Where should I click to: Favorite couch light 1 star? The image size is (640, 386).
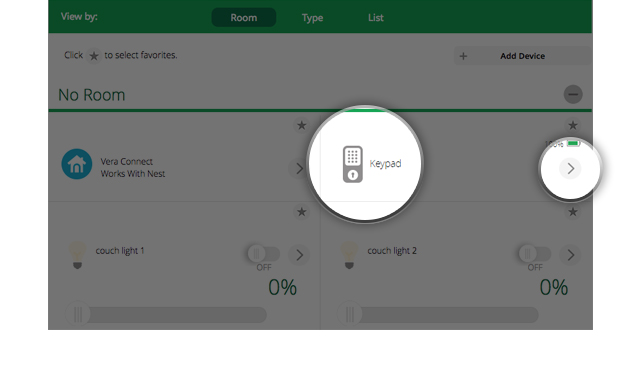(x=302, y=212)
